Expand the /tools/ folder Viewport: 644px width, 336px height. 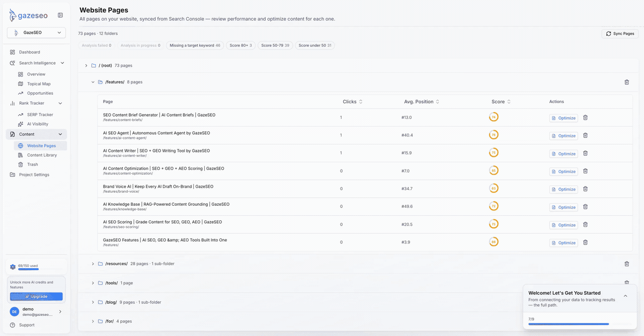pos(93,283)
